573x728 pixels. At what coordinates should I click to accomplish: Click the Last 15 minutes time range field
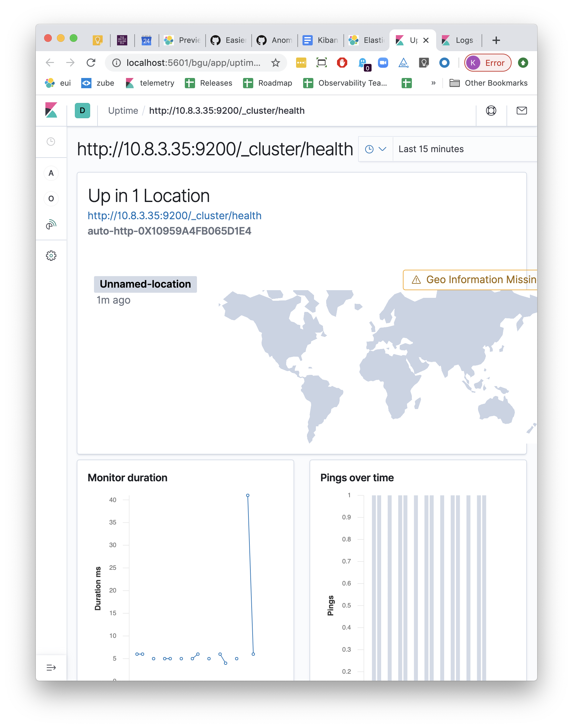click(465, 149)
